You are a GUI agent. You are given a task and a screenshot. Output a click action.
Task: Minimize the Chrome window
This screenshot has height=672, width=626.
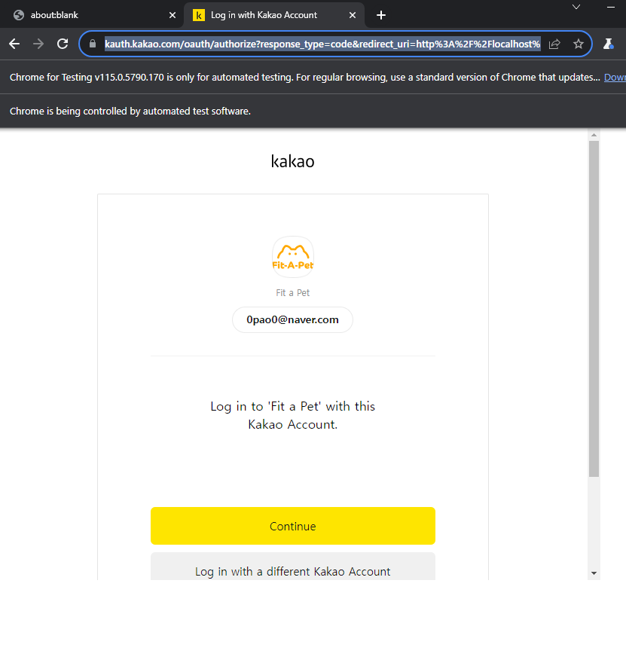pyautogui.click(x=611, y=7)
